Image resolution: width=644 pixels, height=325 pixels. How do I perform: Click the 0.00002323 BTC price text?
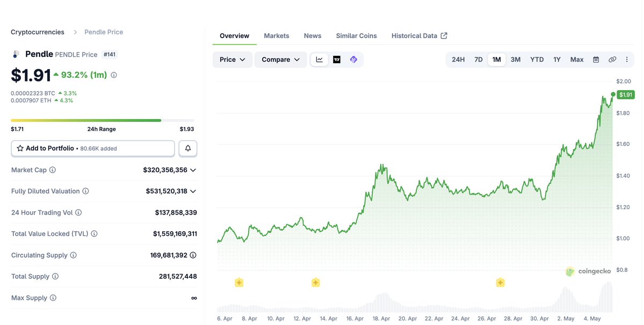tap(33, 93)
